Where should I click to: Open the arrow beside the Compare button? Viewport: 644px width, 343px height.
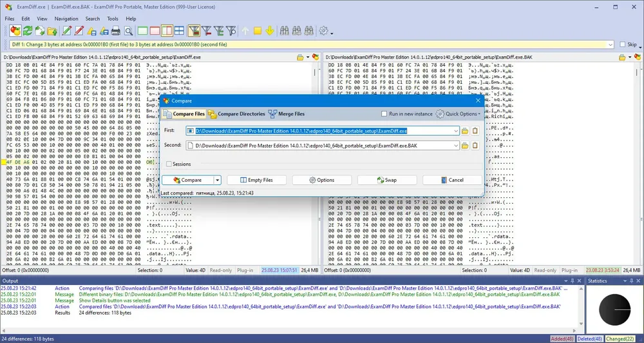218,180
